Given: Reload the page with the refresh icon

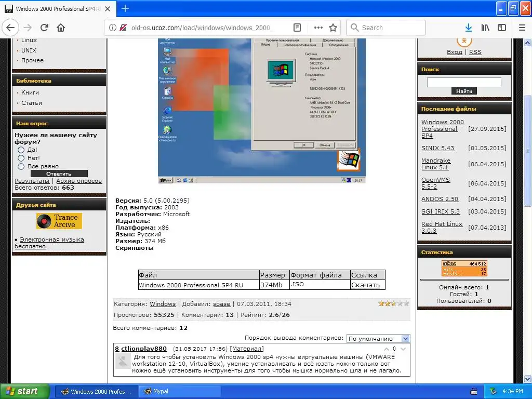Looking at the screenshot, I should click(45, 28).
